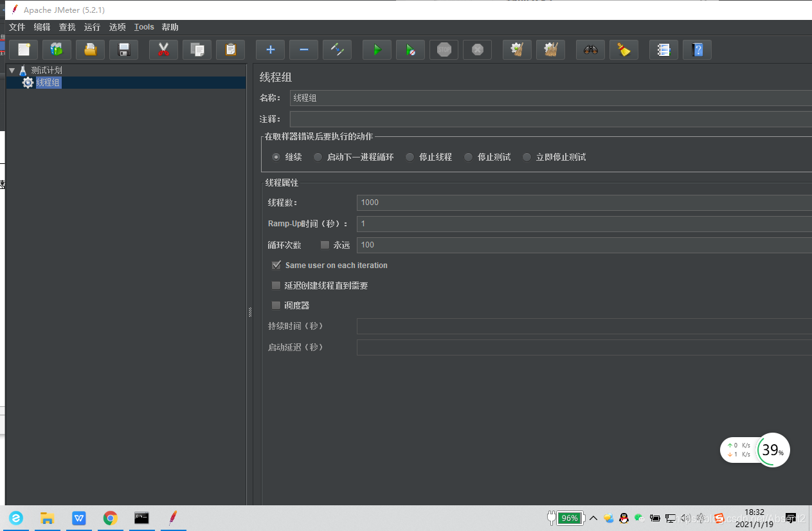Open the command prompt taskbar icon
This screenshot has width=812, height=531.
point(142,518)
